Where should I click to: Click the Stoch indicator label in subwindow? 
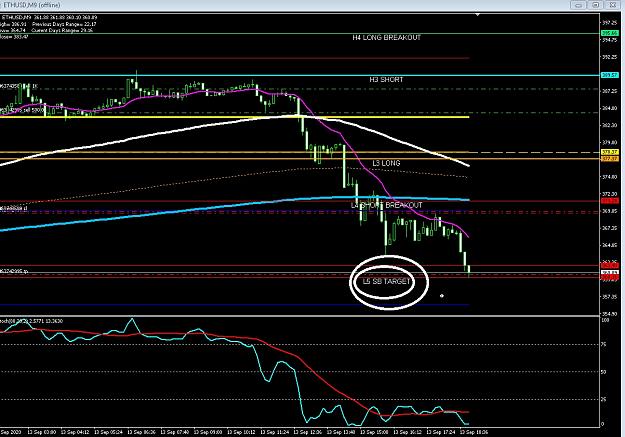tap(31, 321)
